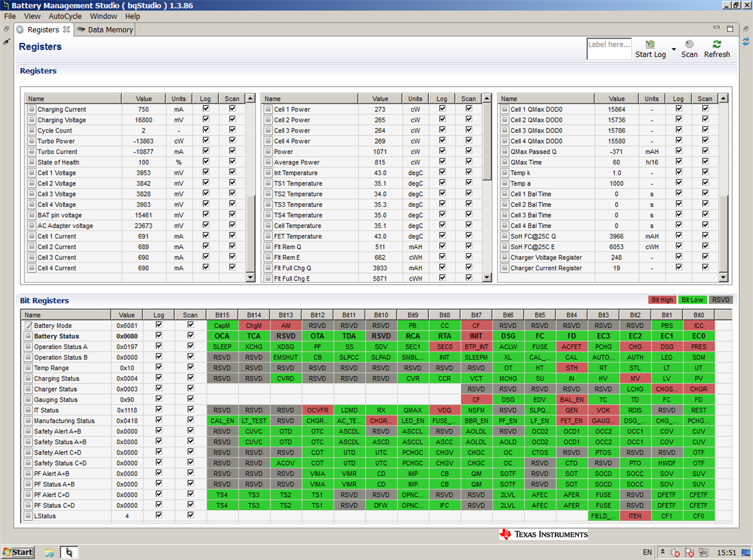Viewport: 753px width, 560px height.
Task: Select the ChgM bit cell in Battery Mode
Action: tap(254, 326)
